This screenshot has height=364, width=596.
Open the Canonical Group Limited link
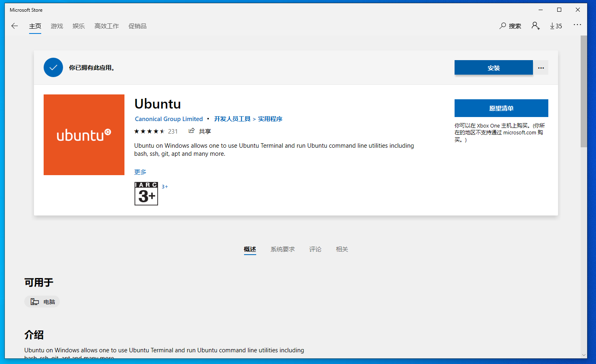pyautogui.click(x=168, y=119)
